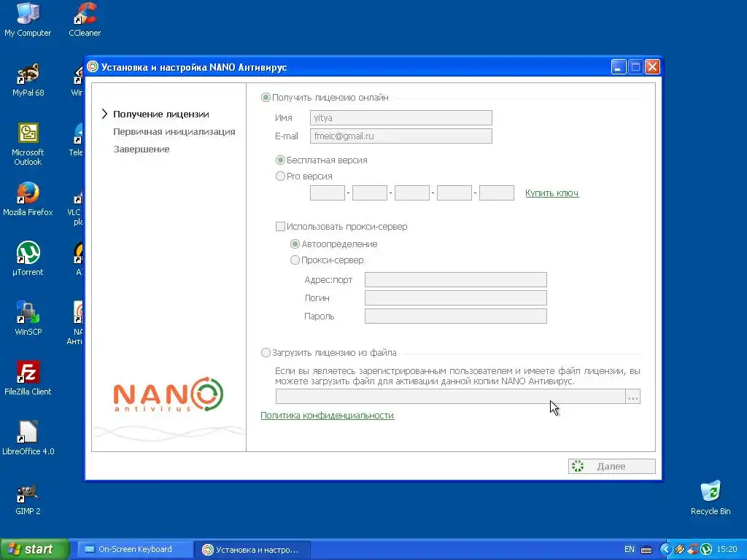Open 'Политика конфиденциальности' link

pyautogui.click(x=328, y=415)
